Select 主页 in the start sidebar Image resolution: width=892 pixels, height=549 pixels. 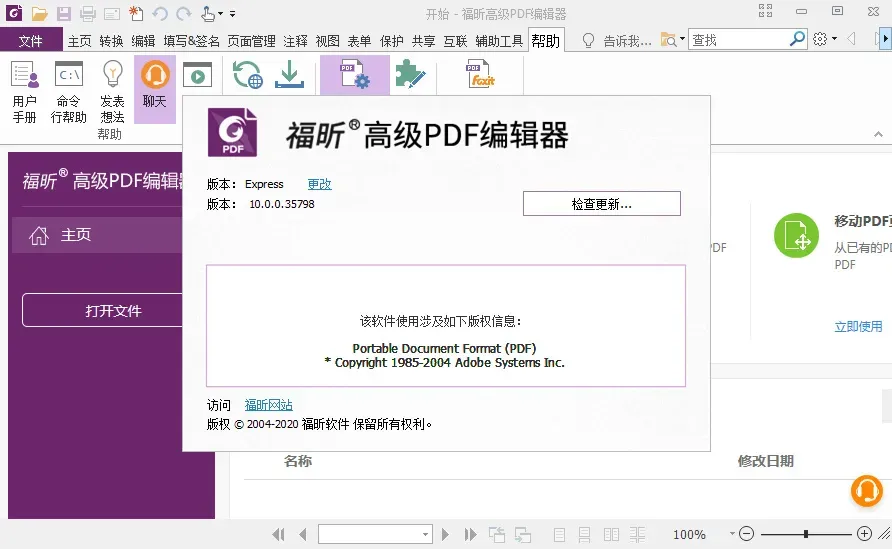pos(97,235)
